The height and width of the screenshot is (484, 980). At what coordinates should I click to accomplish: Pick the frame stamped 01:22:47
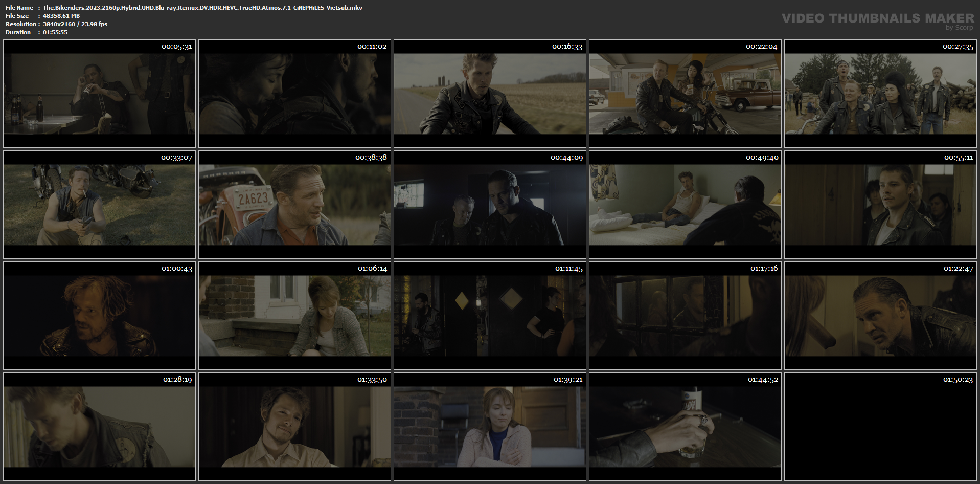[880, 316]
